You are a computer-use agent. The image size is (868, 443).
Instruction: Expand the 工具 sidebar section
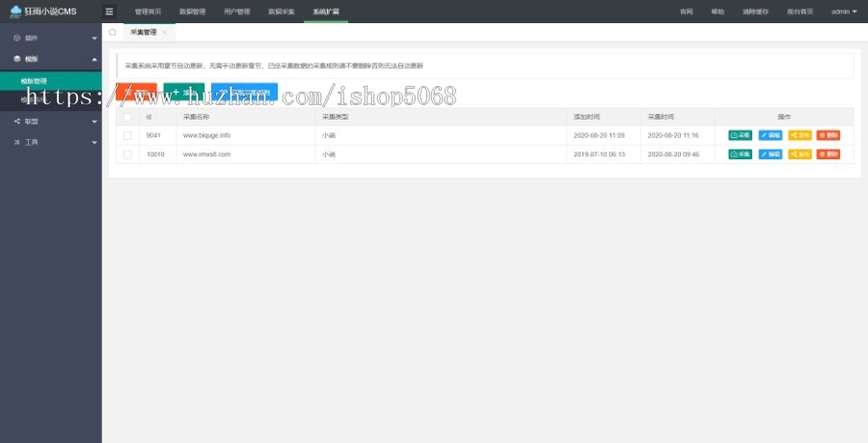pos(51,142)
